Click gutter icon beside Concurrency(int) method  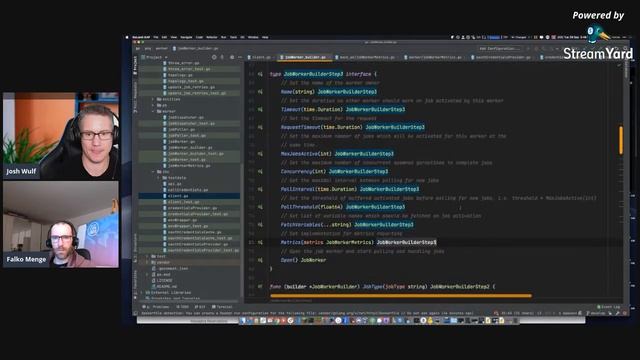(x=260, y=171)
